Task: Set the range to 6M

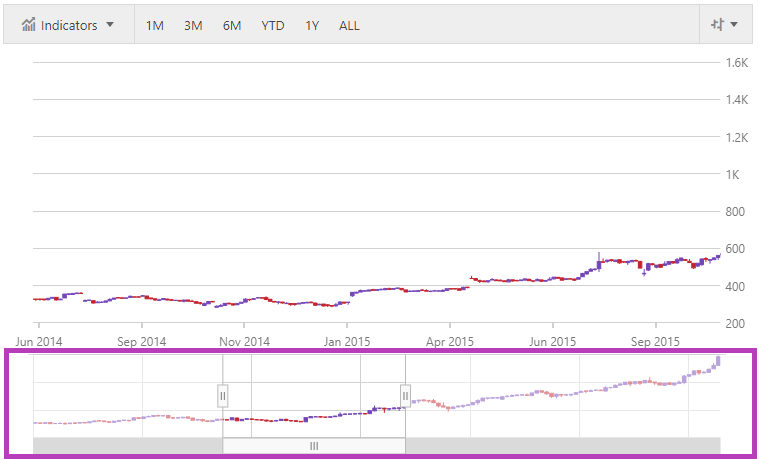Action: [232, 25]
